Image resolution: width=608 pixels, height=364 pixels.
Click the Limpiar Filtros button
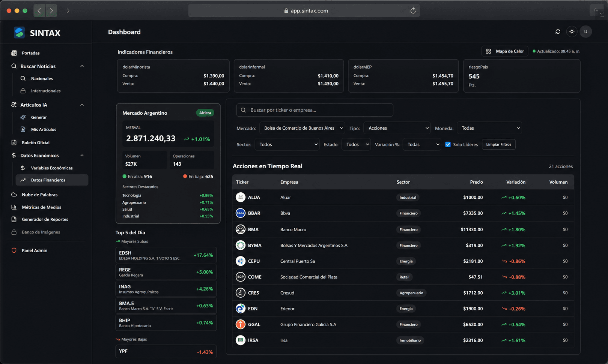tap(498, 144)
